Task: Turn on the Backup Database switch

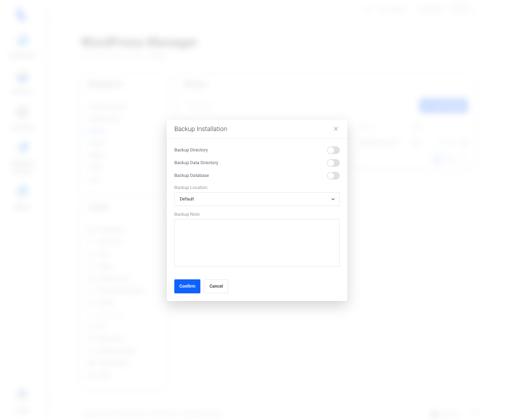Action: (x=333, y=176)
